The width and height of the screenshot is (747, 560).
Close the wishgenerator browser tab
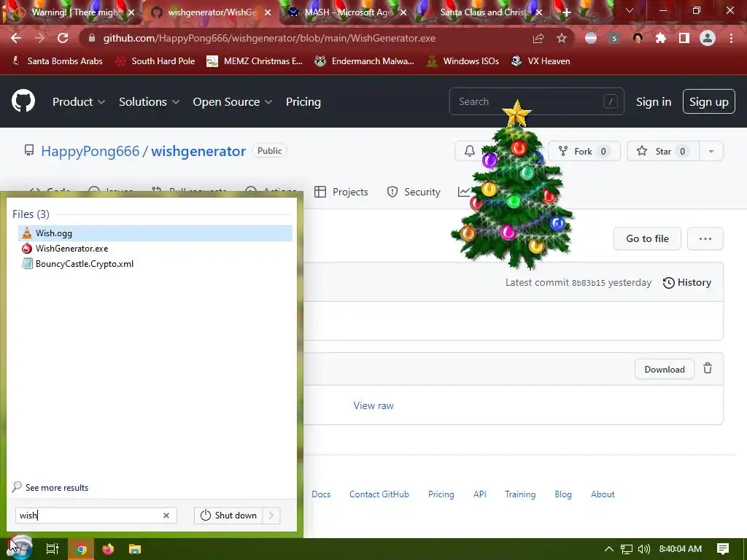[x=268, y=12]
